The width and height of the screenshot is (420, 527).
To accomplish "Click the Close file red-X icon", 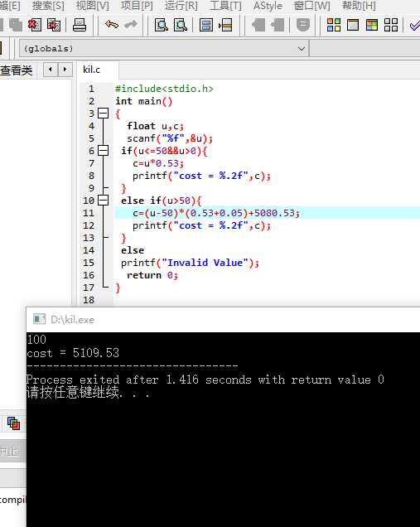I will click(x=35, y=25).
